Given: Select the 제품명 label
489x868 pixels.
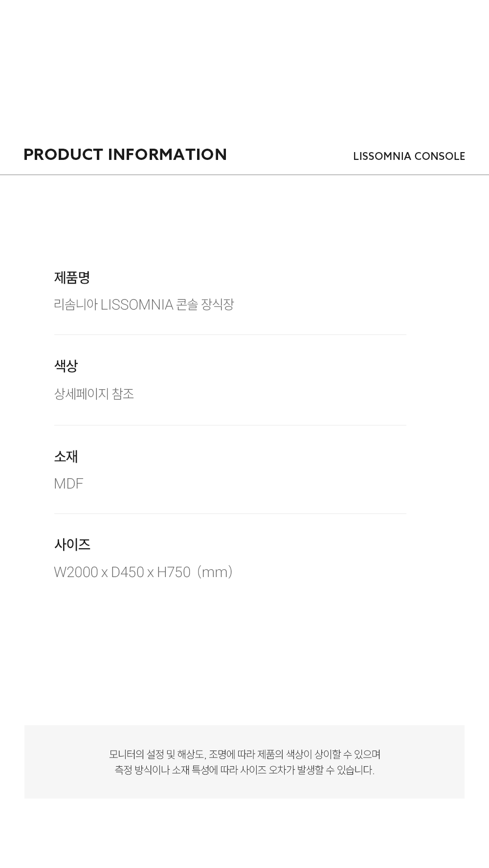Looking at the screenshot, I should [x=72, y=278].
